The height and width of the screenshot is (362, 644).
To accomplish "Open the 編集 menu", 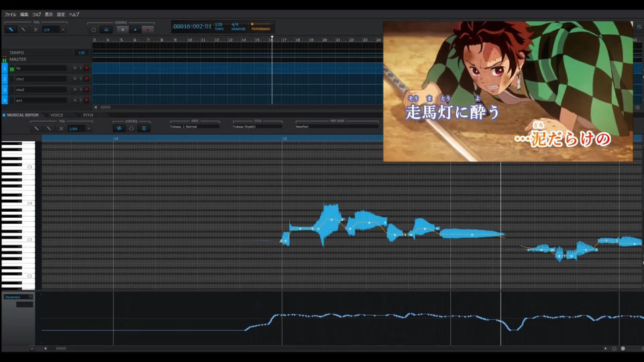I will (x=24, y=14).
